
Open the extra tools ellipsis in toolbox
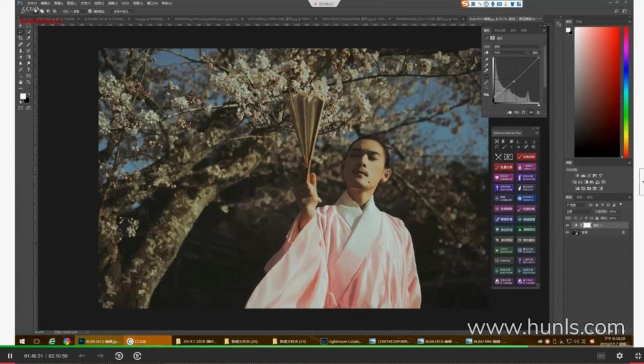pyautogui.click(x=20, y=89)
